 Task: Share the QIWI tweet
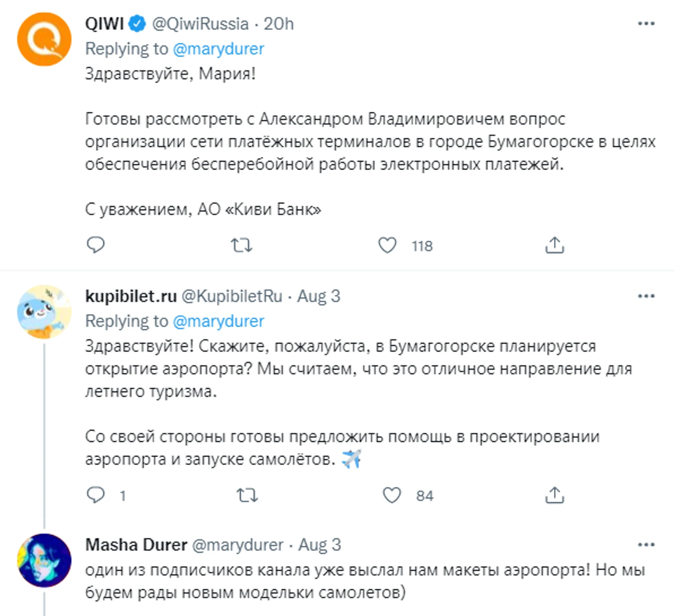click(554, 245)
